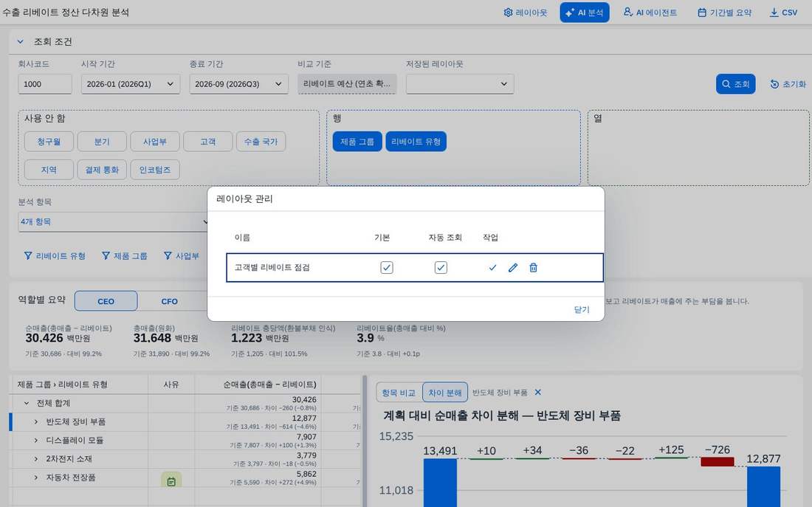The width and height of the screenshot is (812, 507).
Task: Open the 분석 항목 4개 항목 dropdown
Action: tap(113, 221)
